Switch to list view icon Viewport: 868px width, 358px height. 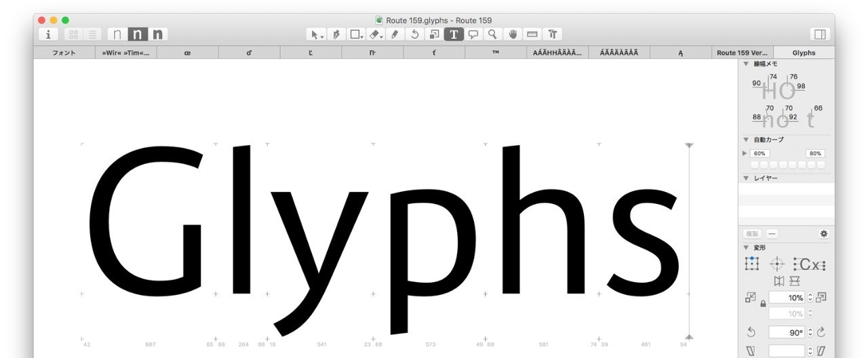coord(93,34)
